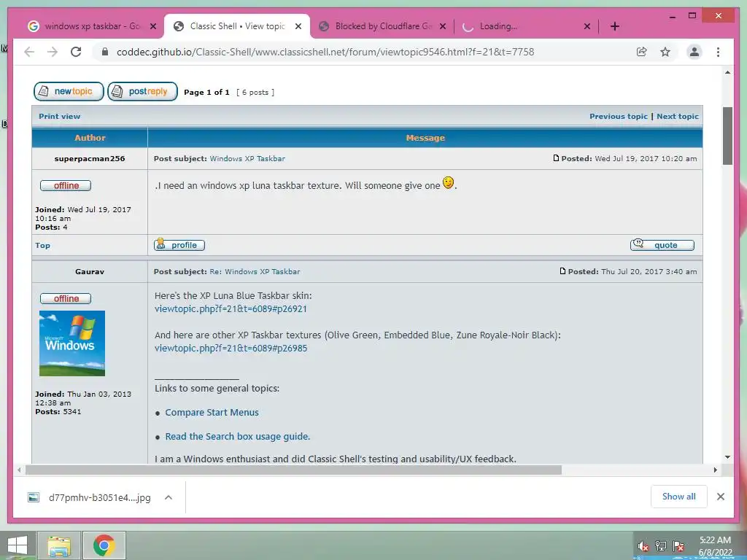
Task: Reload the page with refresh icon
Action: point(76,52)
